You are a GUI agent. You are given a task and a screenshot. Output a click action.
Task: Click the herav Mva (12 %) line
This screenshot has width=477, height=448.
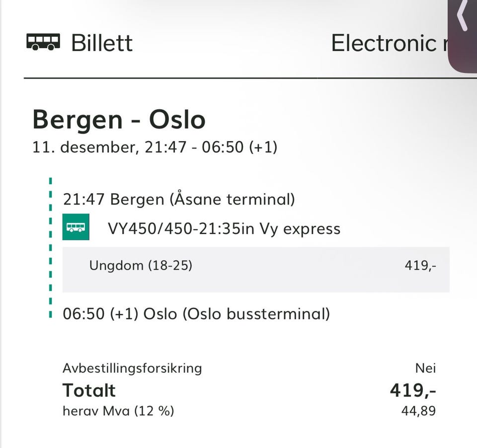(x=118, y=411)
